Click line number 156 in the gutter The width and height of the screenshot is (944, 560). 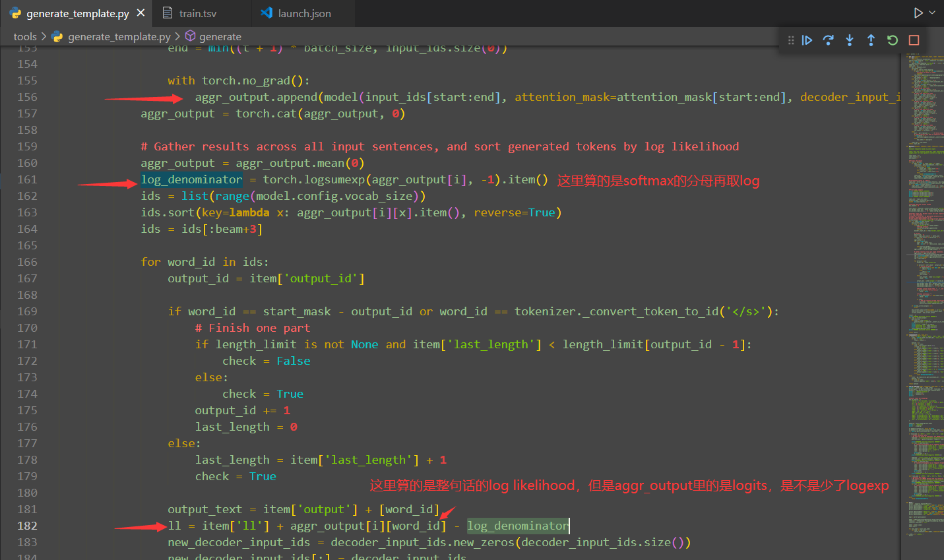pyautogui.click(x=27, y=97)
